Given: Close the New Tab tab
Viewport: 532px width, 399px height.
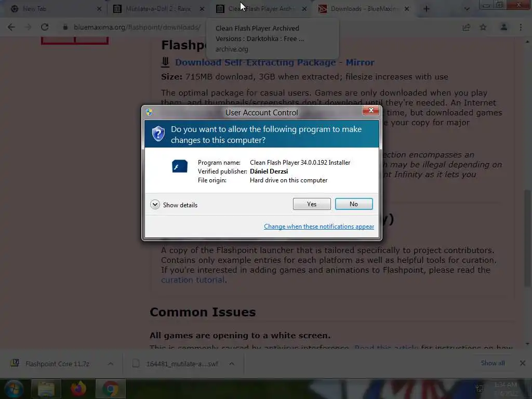Looking at the screenshot, I should click(99, 9).
